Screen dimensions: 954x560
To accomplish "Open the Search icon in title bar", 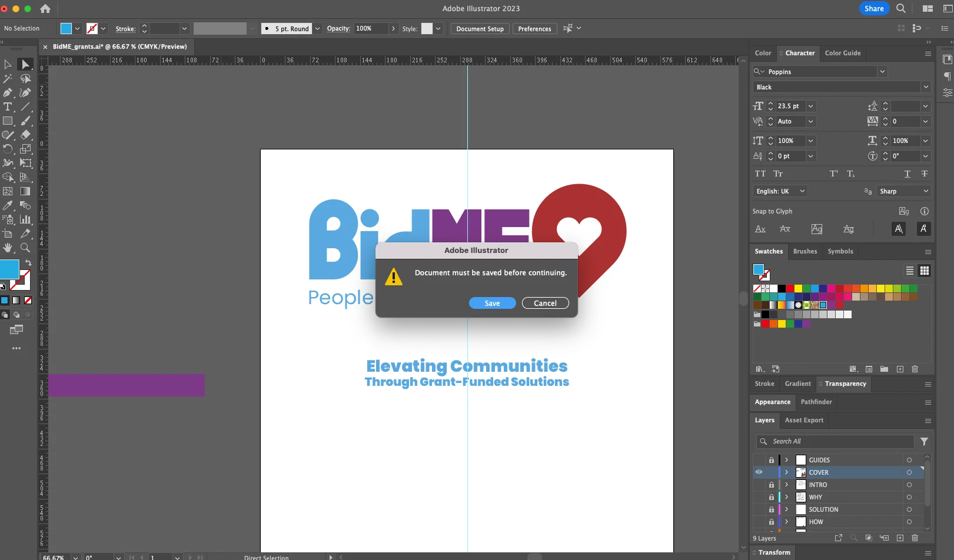I will click(901, 8).
